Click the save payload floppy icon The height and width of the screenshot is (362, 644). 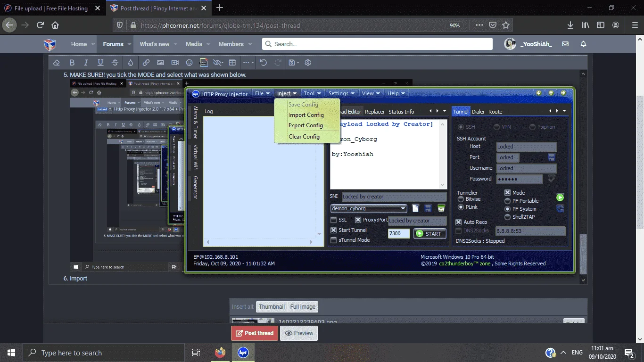coord(428,208)
